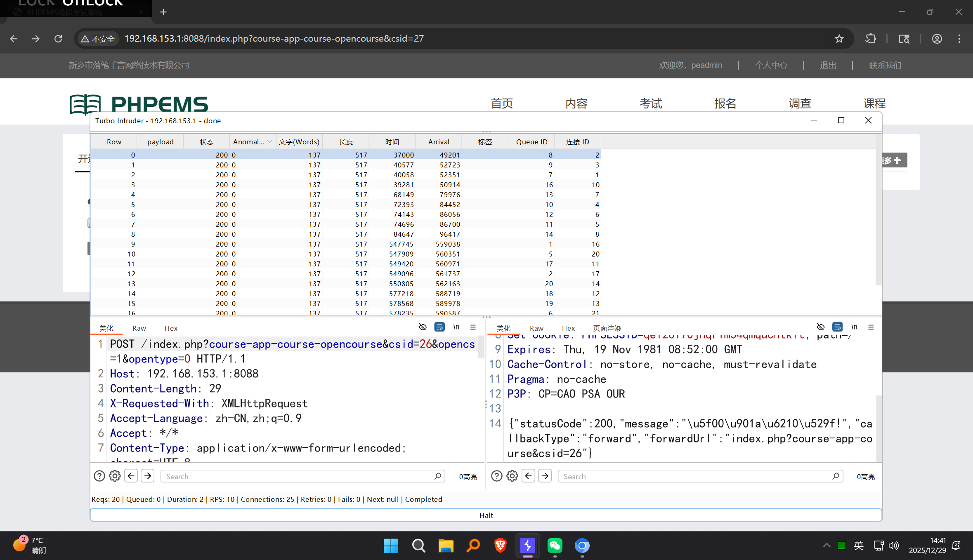
Task: Open the 个人中心 link in the header
Action: coord(771,65)
